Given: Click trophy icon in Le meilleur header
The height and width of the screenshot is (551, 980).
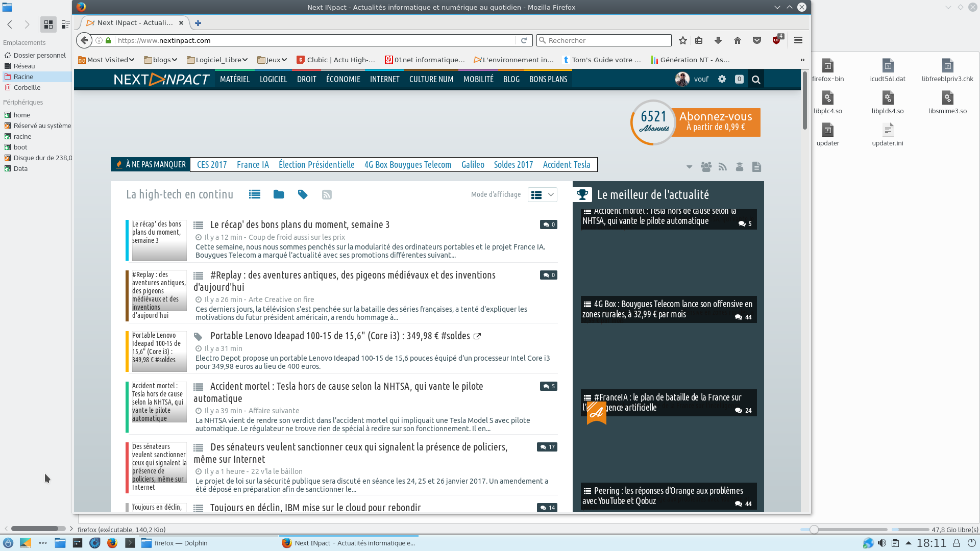Looking at the screenshot, I should tap(582, 194).
